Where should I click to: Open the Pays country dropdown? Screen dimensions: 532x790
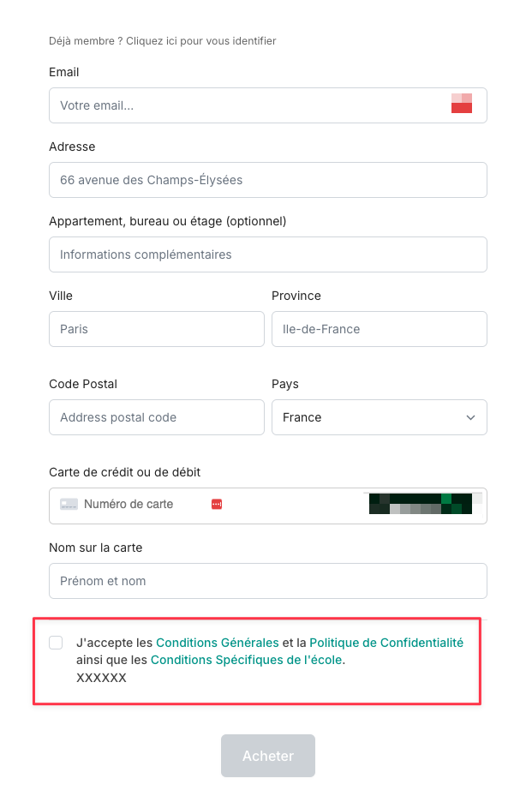coord(380,417)
